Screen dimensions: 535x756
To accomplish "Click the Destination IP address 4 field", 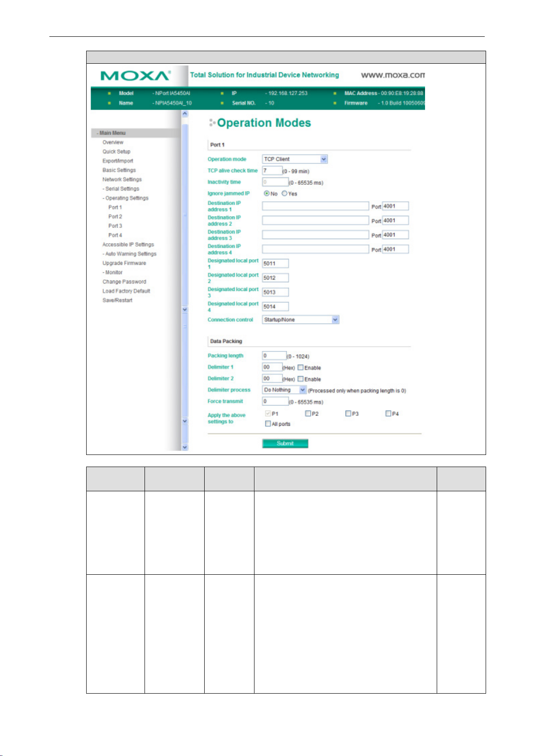I will pyautogui.click(x=316, y=249).
